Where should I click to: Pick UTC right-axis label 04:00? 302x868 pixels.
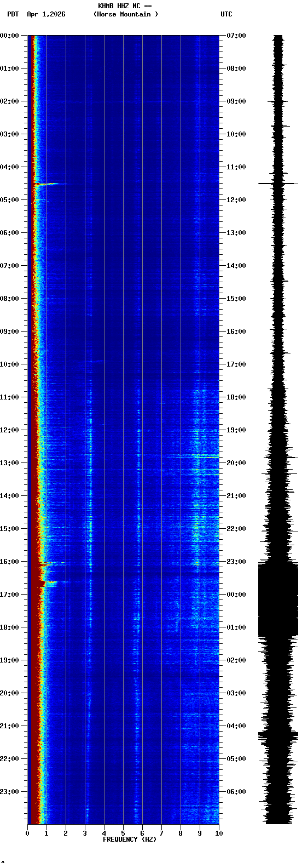[x=236, y=726]
